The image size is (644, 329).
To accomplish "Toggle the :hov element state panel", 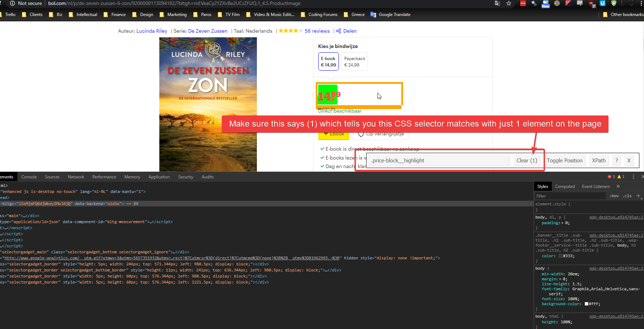I will coord(614,196).
